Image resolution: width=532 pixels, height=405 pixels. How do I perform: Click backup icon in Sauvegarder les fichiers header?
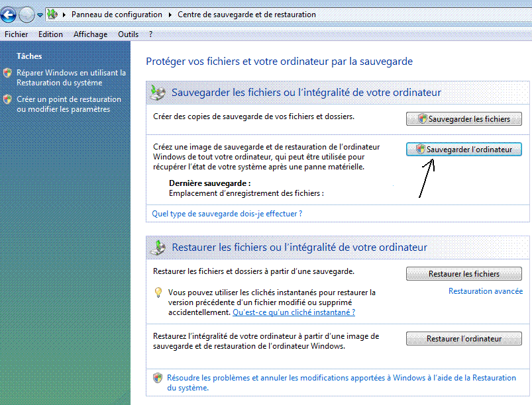click(x=158, y=92)
